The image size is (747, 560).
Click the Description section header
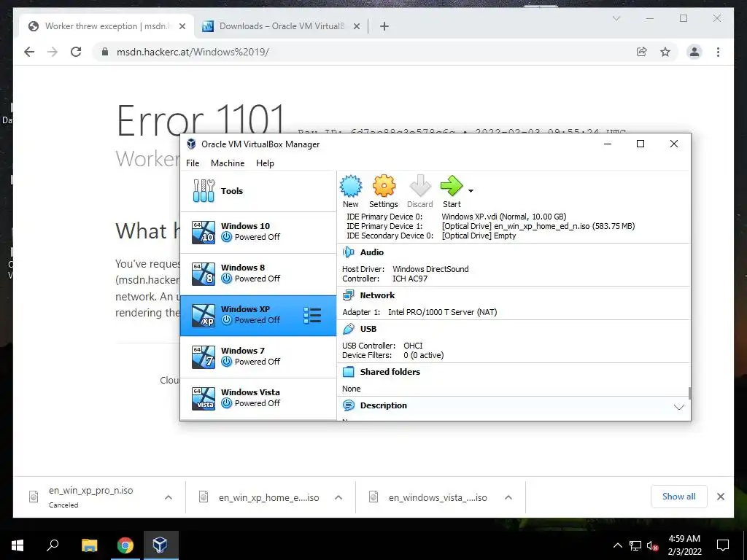(x=384, y=405)
